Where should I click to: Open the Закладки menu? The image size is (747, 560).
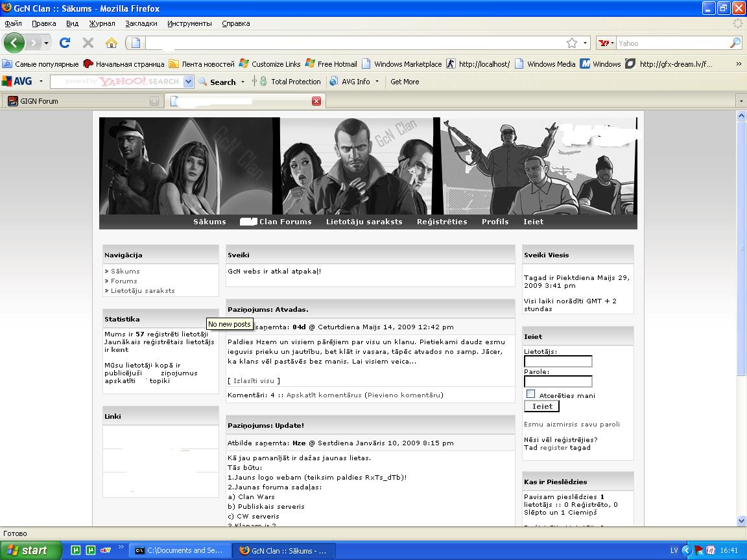coord(141,23)
